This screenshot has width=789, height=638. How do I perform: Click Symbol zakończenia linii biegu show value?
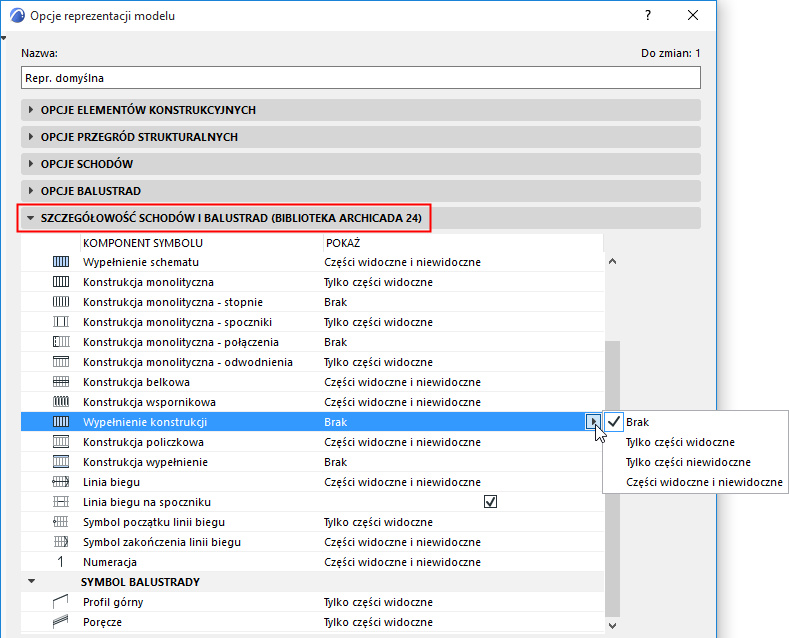coord(403,542)
